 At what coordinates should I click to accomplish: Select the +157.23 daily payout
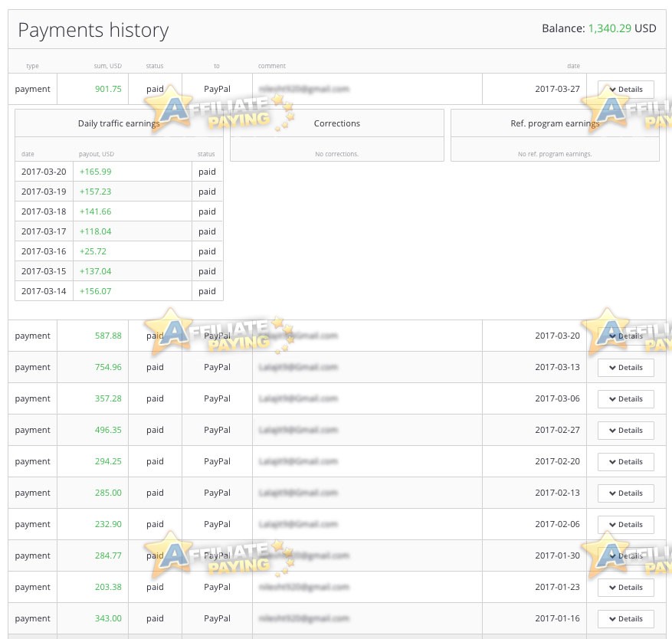(x=95, y=192)
